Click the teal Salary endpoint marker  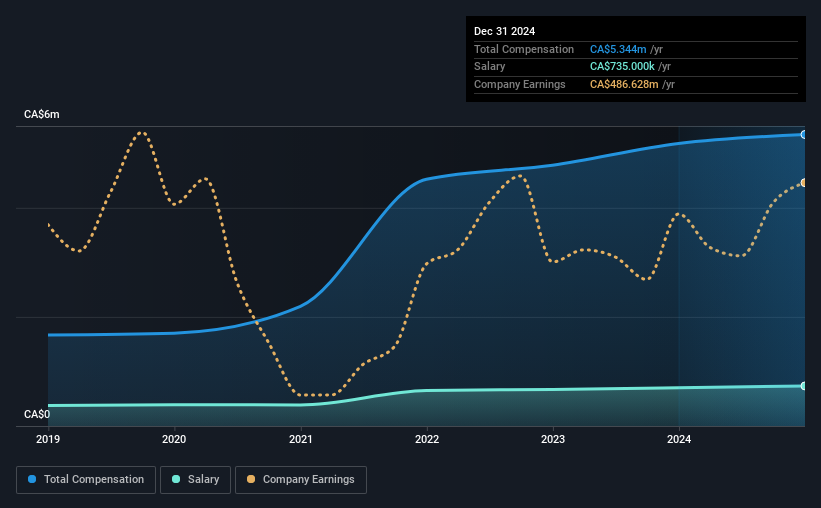[803, 386]
